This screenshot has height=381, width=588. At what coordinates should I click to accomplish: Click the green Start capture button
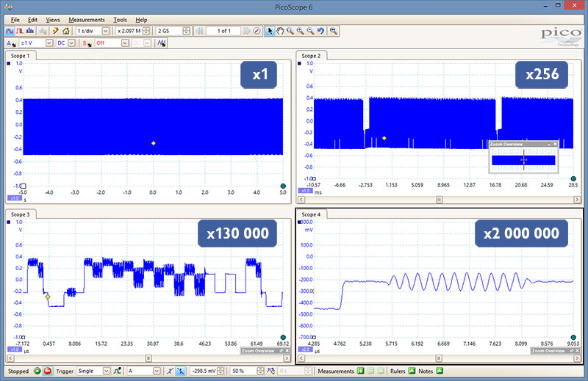click(x=37, y=371)
